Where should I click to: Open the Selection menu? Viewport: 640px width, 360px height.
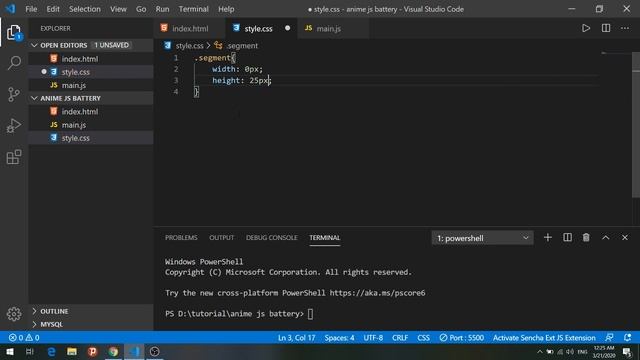(84, 9)
